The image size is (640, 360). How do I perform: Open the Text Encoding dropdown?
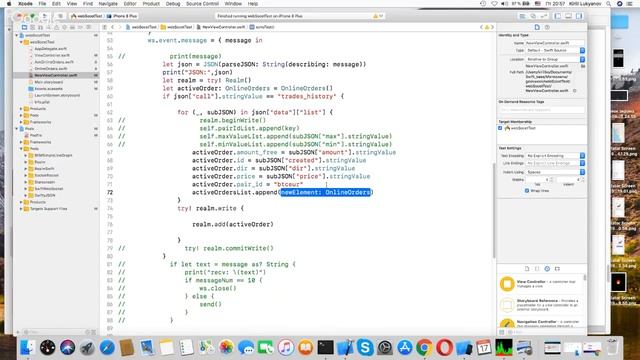click(555, 156)
